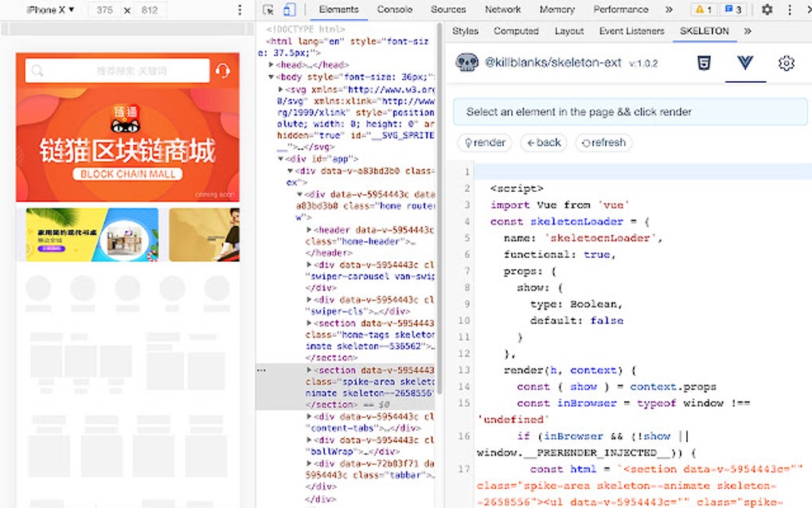Click 'import Vue from' code line
The width and height of the screenshot is (812, 508).
pos(560,205)
